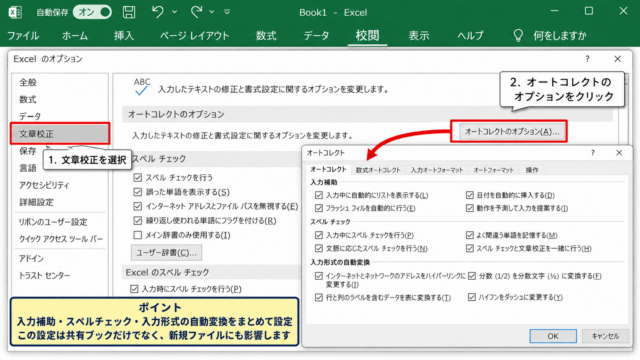The width and height of the screenshot is (640, 360).
Task: Toggle 分数 (1/2) を分数文字に変換する checkbox
Action: click(x=472, y=276)
